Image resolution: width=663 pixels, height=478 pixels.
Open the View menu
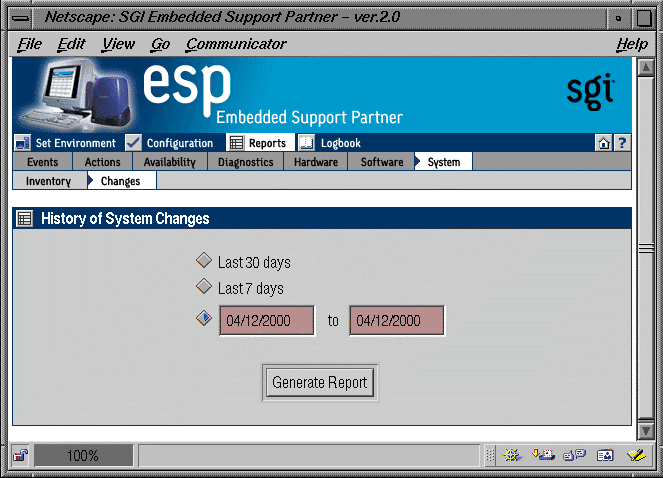pos(118,44)
